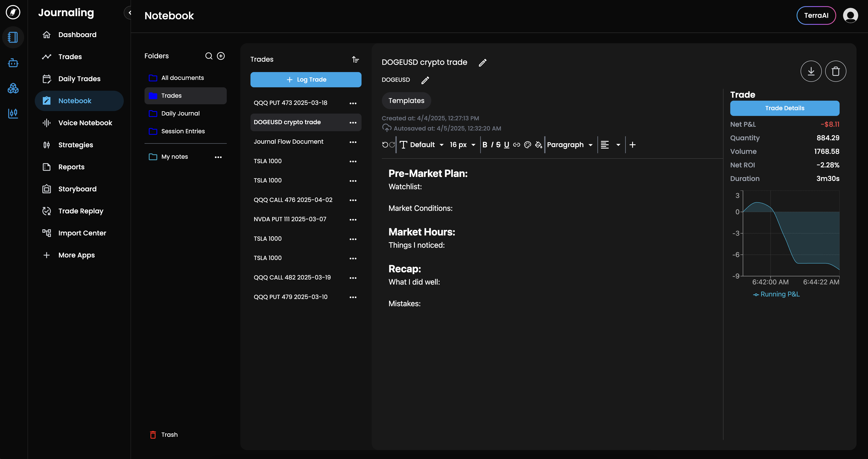Image resolution: width=868 pixels, height=459 pixels.
Task: Click the Log Trade button
Action: 306,79
